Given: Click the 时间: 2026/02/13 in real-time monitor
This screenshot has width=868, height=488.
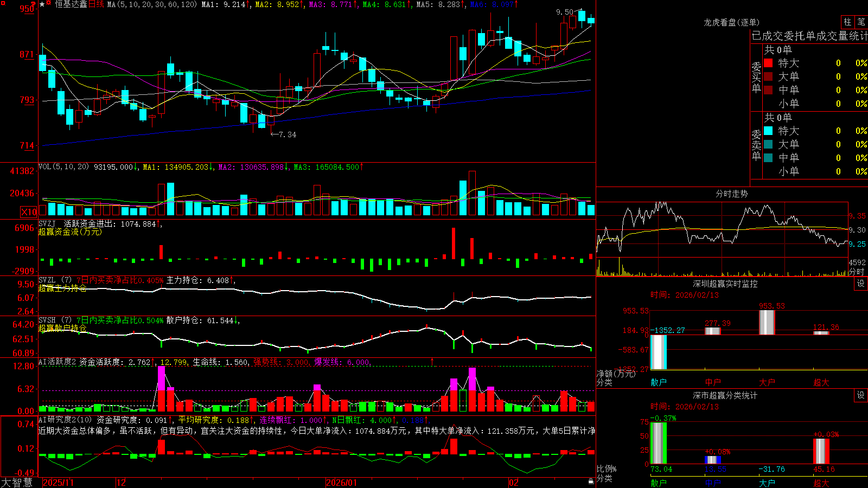Looking at the screenshot, I should tap(685, 295).
